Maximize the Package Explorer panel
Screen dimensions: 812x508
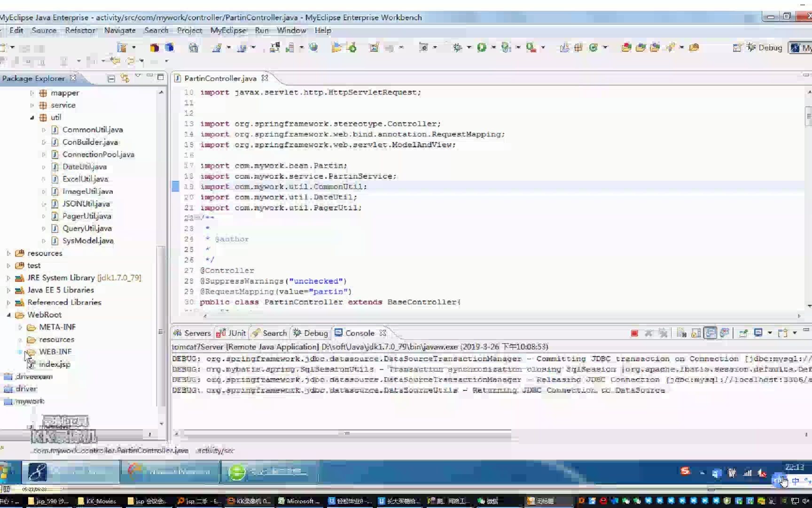pyautogui.click(x=160, y=77)
